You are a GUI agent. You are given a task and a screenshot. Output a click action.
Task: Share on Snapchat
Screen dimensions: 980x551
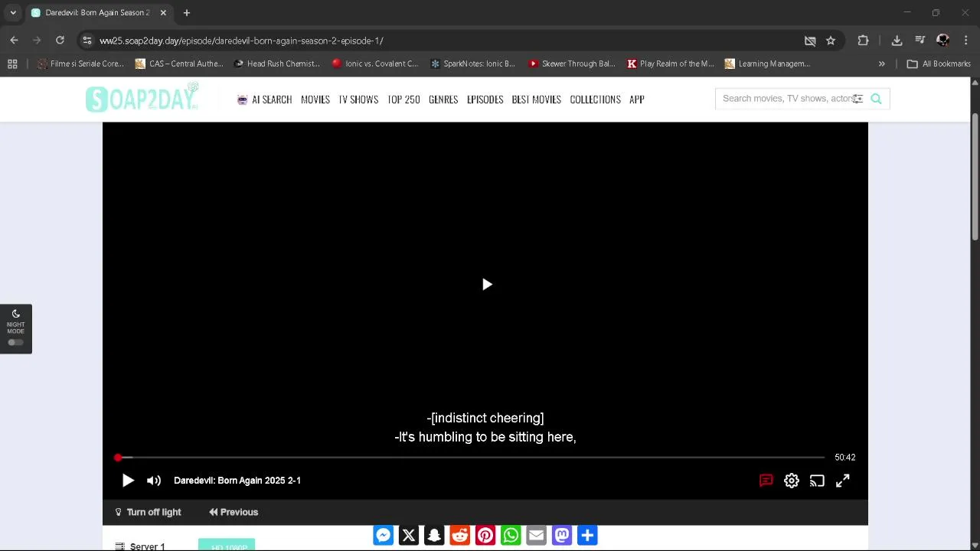tap(434, 536)
